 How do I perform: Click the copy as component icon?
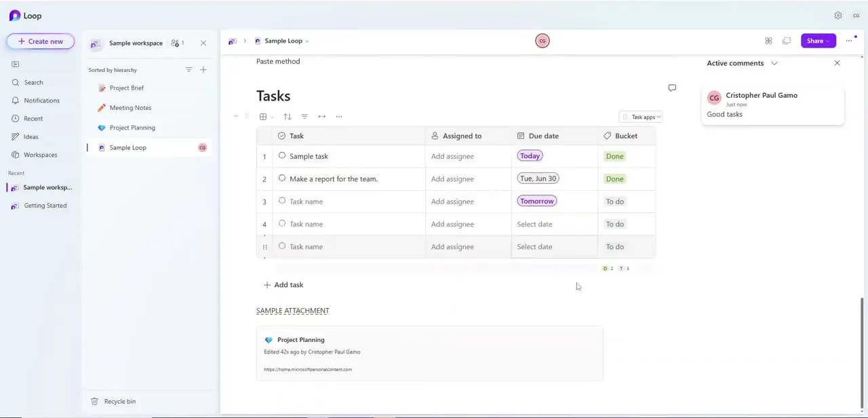787,41
